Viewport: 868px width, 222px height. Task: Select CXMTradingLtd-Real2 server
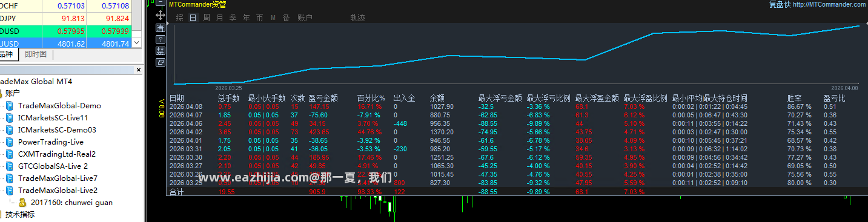[x=57, y=154]
